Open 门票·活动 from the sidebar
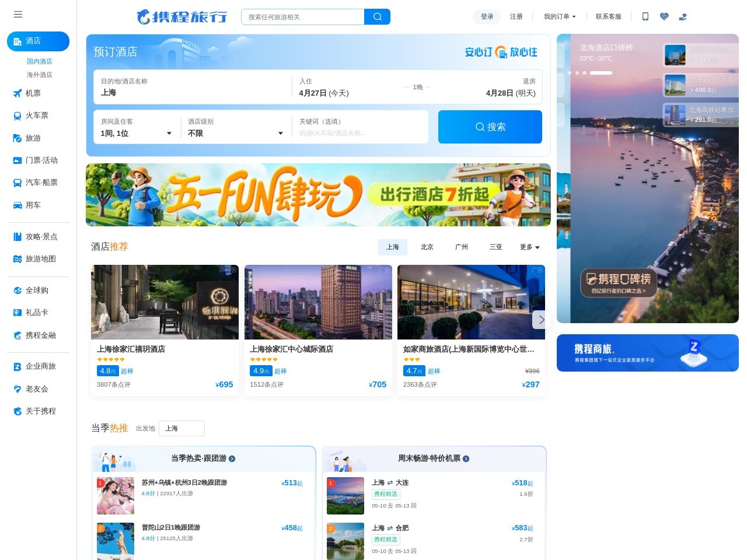The height and width of the screenshot is (560, 747). point(18,160)
